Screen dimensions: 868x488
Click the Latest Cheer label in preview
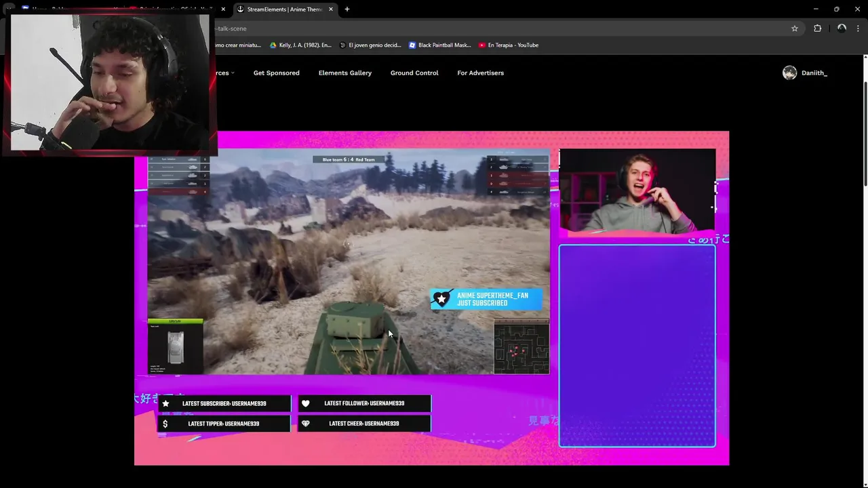click(364, 424)
